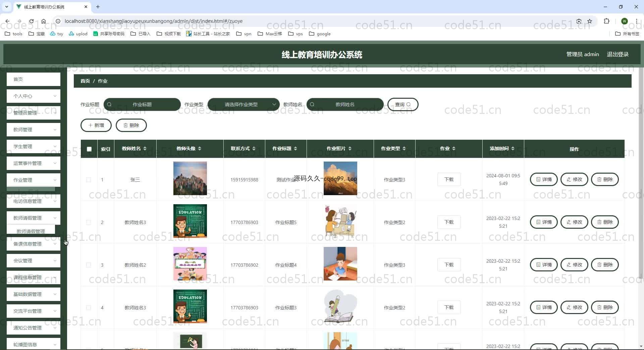
Task: Click sort arrows on 教师姓名 column
Action: coord(145,148)
